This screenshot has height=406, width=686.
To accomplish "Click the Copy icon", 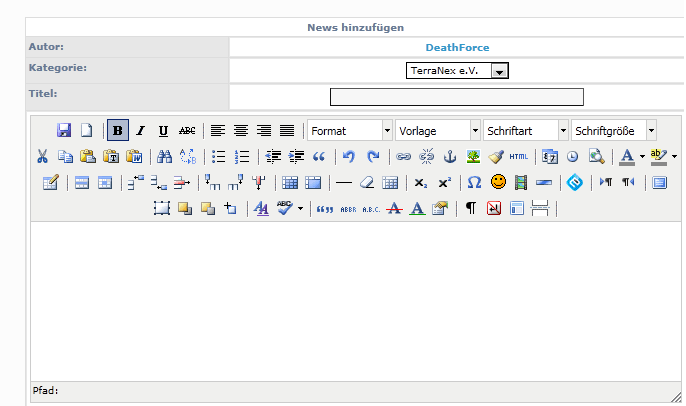I will click(x=66, y=156).
